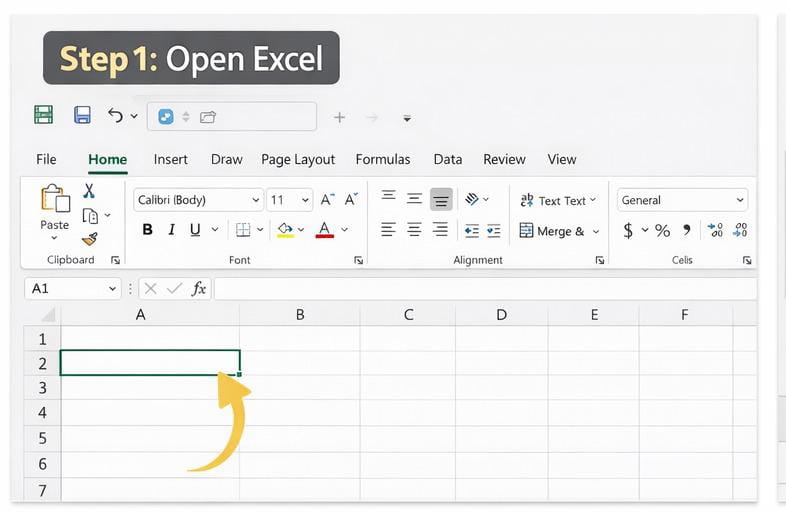The image size is (786, 512).
Task: Toggle Italic formatting
Action: coord(171,230)
